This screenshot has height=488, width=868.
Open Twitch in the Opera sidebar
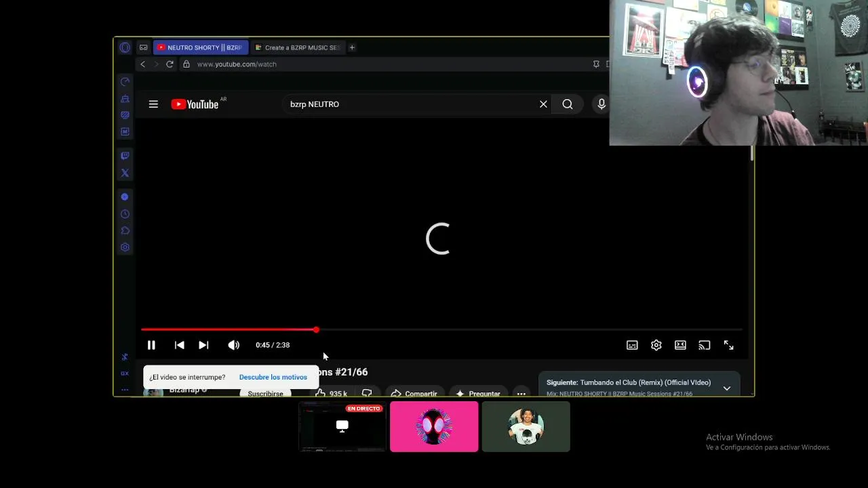pos(125,156)
